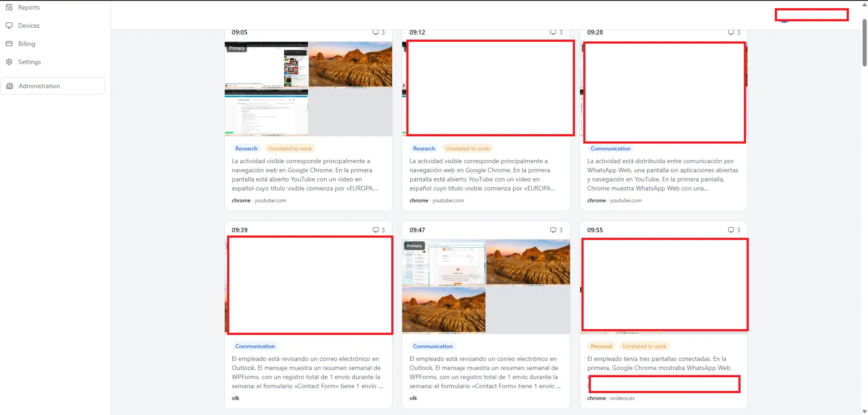Click the Administration building icon

tap(10, 86)
